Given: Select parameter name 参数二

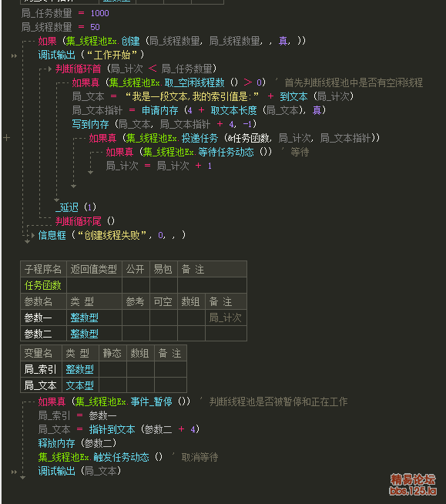Looking at the screenshot, I should 38,334.
